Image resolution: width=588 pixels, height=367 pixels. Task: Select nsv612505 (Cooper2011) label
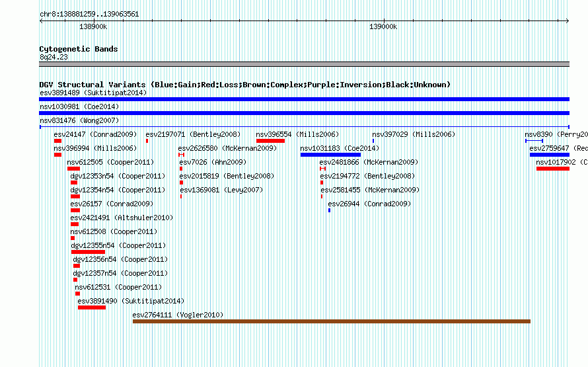pyautogui.click(x=110, y=162)
